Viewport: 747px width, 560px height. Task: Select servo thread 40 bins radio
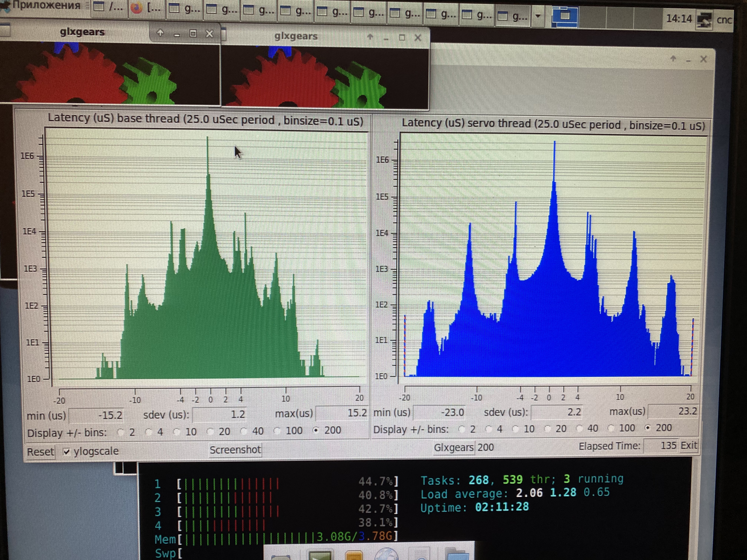click(580, 428)
